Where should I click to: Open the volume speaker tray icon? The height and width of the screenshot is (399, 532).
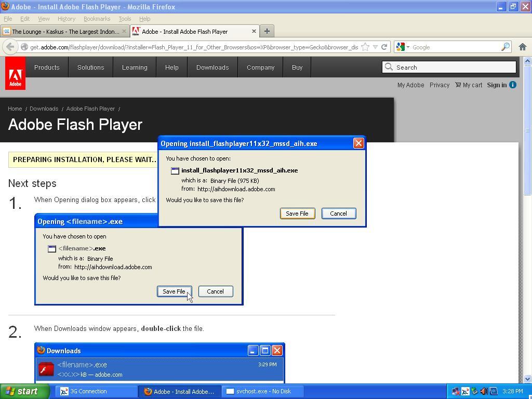[x=484, y=391]
